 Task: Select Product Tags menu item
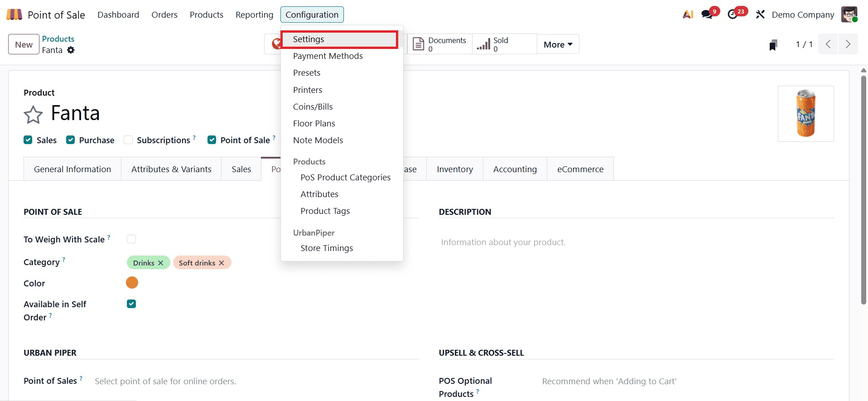(342, 211)
